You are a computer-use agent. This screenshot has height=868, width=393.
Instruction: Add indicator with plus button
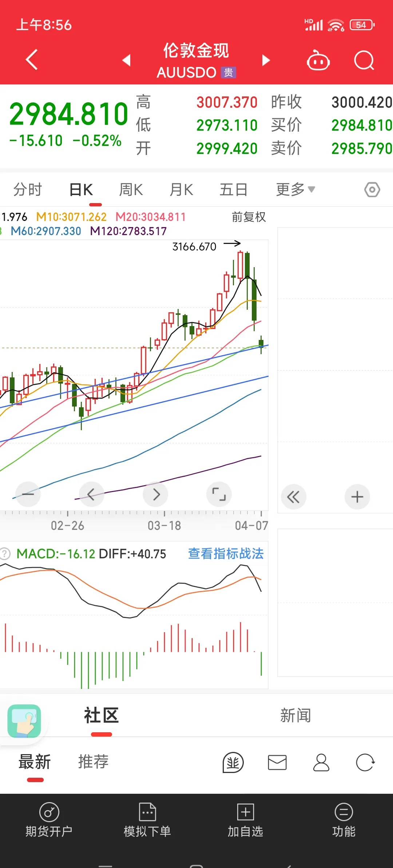pyautogui.click(x=357, y=497)
